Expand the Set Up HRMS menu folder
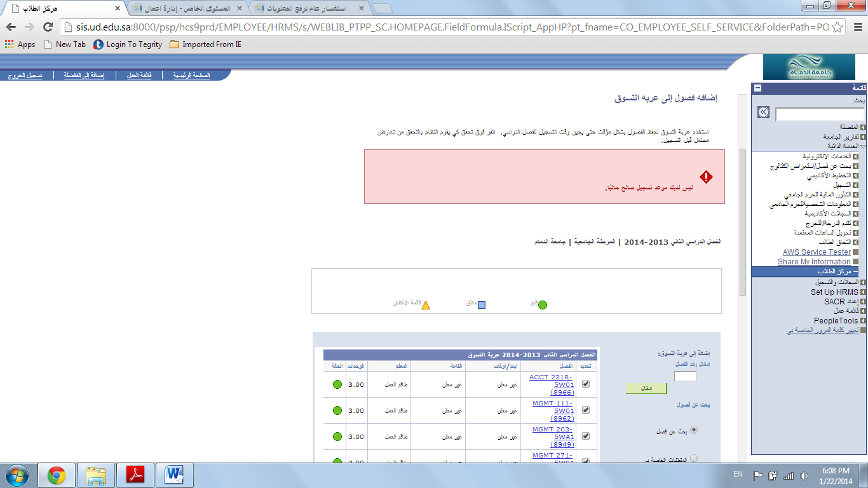Screen dimensions: 868x488 (863, 292)
